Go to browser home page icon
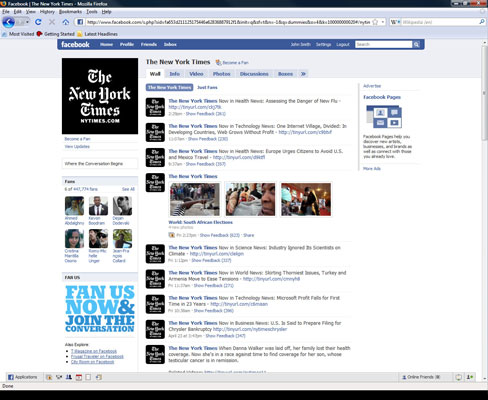The width and height of the screenshot is (488, 400). point(66,22)
